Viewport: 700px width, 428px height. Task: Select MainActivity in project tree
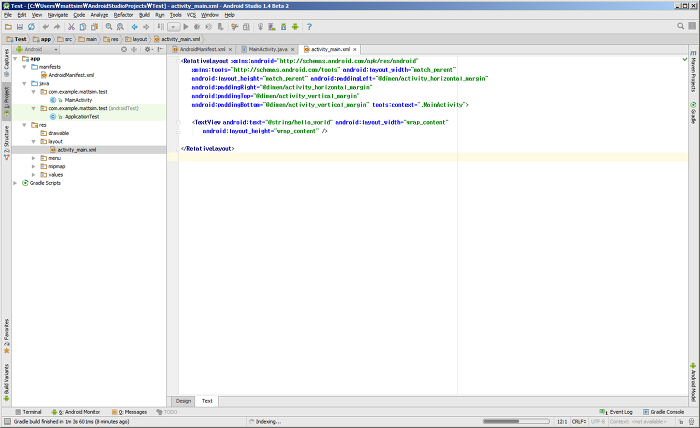[78, 100]
